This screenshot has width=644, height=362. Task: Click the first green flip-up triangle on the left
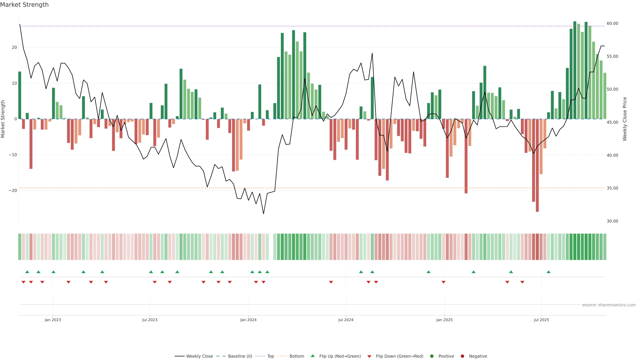(27, 272)
